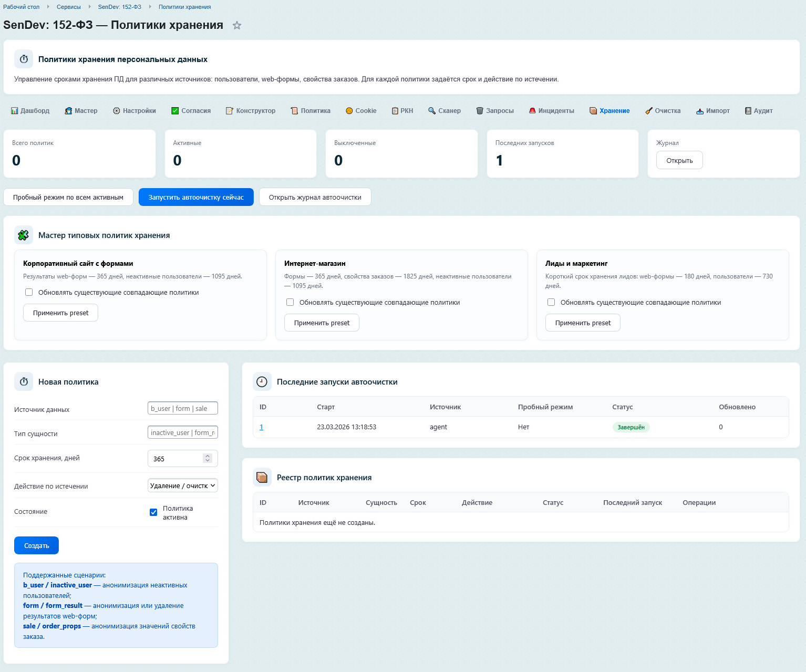Go to the Согласия tab
The height and width of the screenshot is (672, 806).
pos(191,111)
